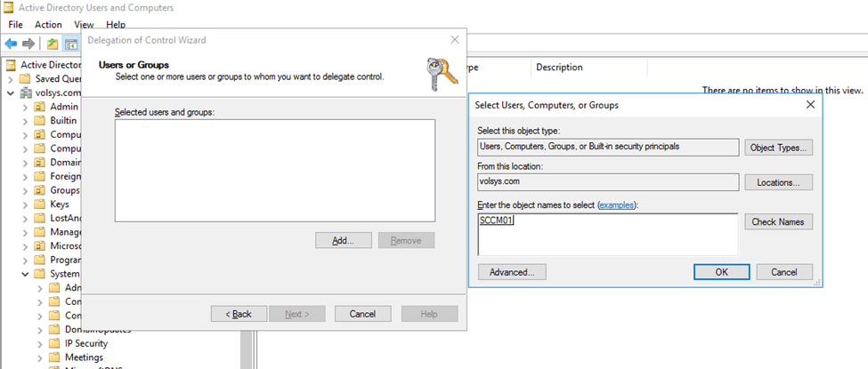This screenshot has height=369, width=868.
Task: Click the Locations button
Action: tap(778, 182)
